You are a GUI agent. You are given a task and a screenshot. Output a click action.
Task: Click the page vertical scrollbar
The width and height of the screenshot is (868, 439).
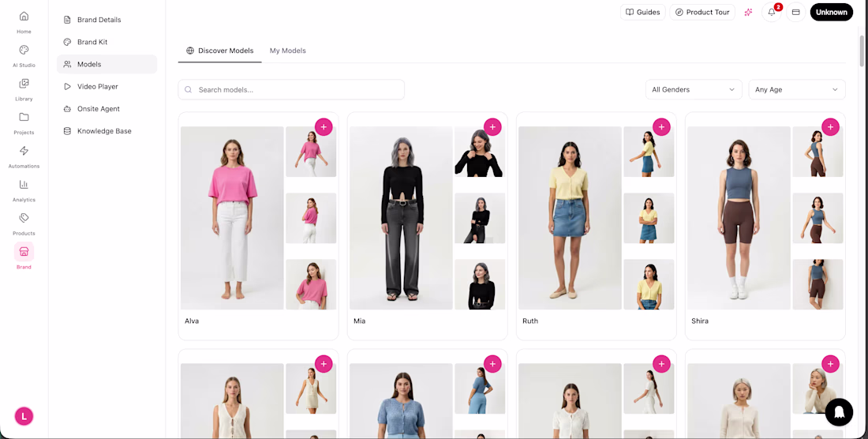point(862,50)
